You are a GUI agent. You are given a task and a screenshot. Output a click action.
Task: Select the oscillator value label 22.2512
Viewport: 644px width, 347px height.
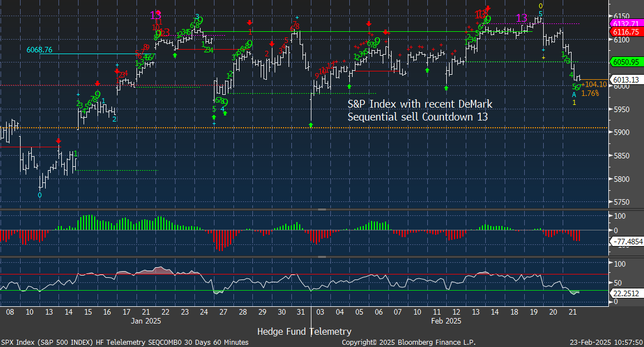(627, 293)
